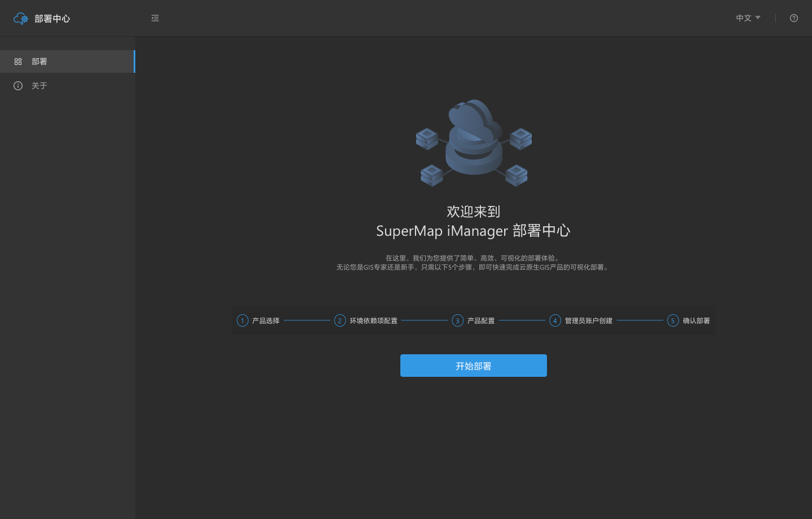Click the 中文 dropdown chevron icon
812x519 pixels.
pos(757,18)
